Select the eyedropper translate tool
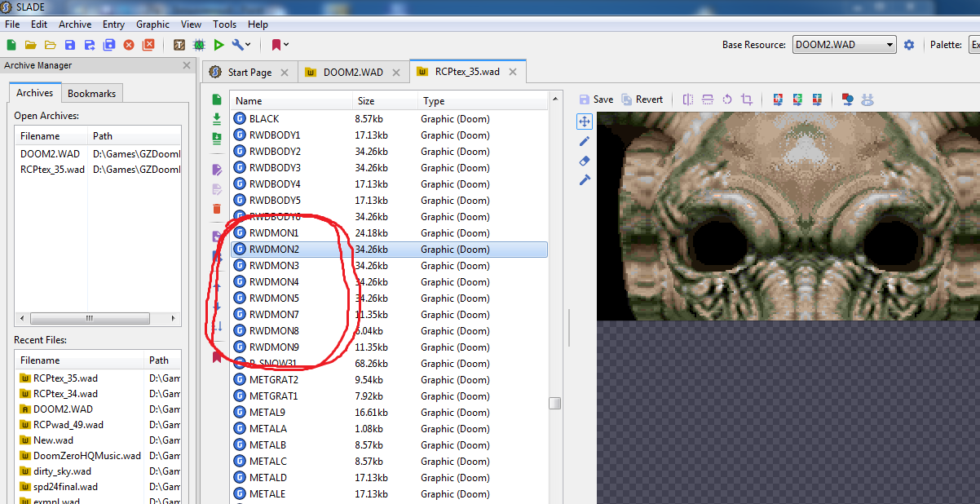 (x=584, y=179)
